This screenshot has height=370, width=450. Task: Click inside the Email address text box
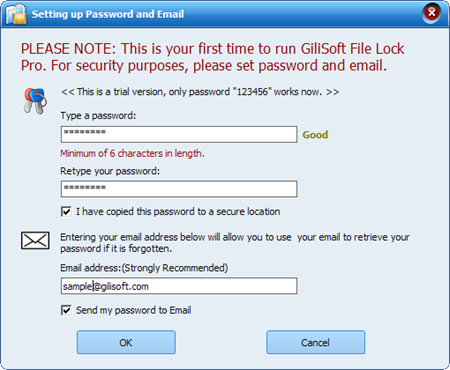coord(179,286)
